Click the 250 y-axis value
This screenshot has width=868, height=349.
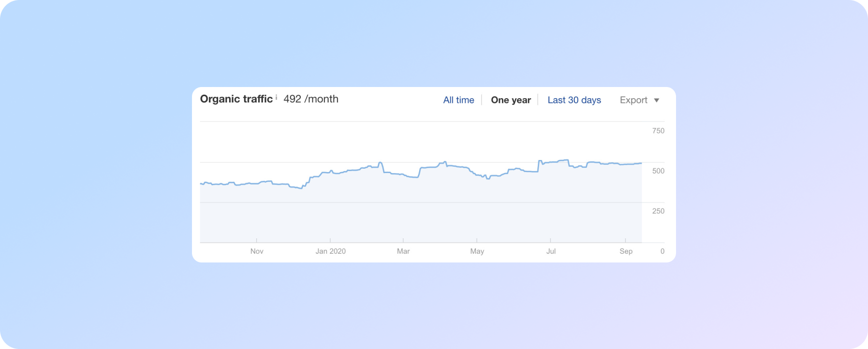point(658,211)
